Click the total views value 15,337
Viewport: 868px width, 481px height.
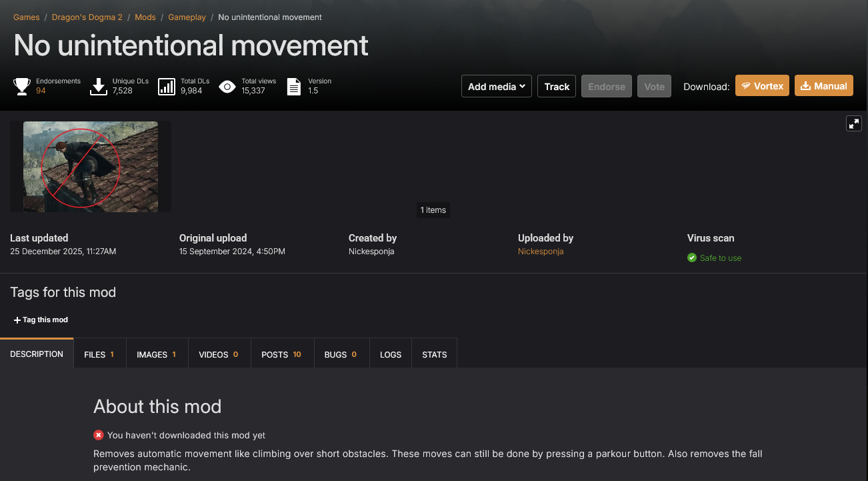point(253,91)
